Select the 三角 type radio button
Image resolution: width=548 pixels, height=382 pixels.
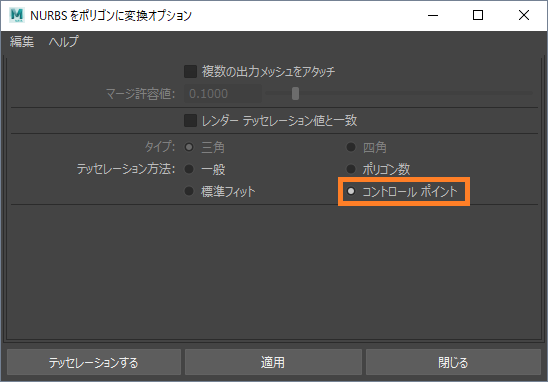click(x=189, y=147)
